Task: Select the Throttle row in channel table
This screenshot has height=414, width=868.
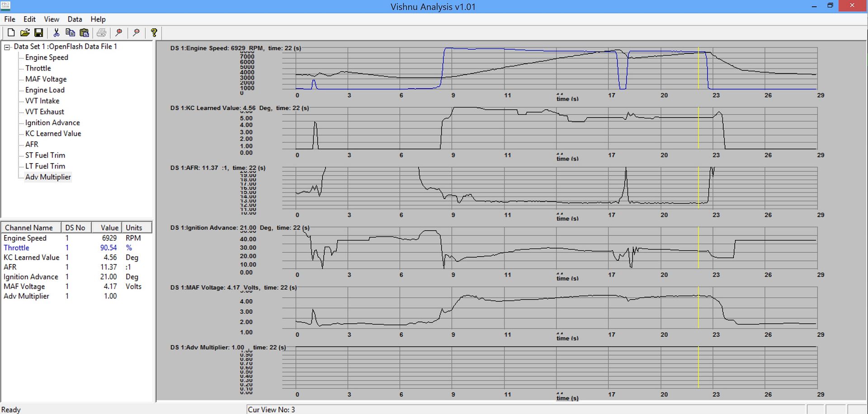Action: [17, 248]
